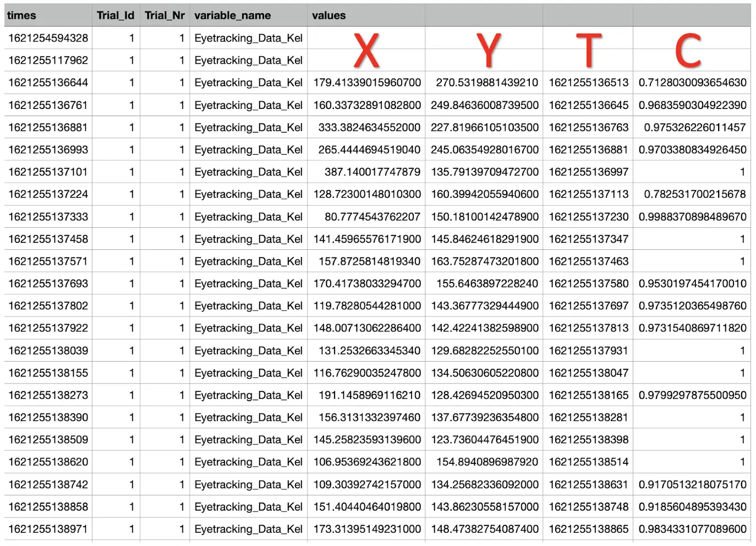Click cell 157.8725814819340
756x546 pixels.
(x=366, y=261)
